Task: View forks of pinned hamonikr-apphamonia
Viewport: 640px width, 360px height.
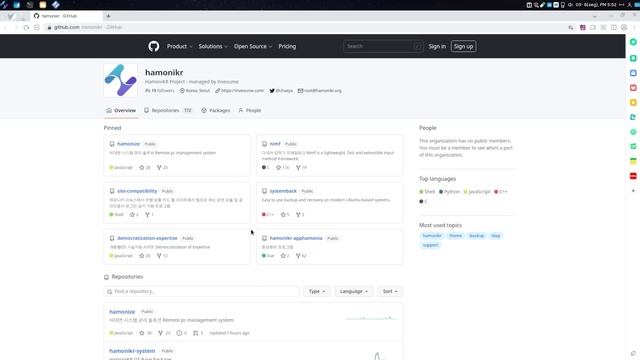Action: pos(301,256)
